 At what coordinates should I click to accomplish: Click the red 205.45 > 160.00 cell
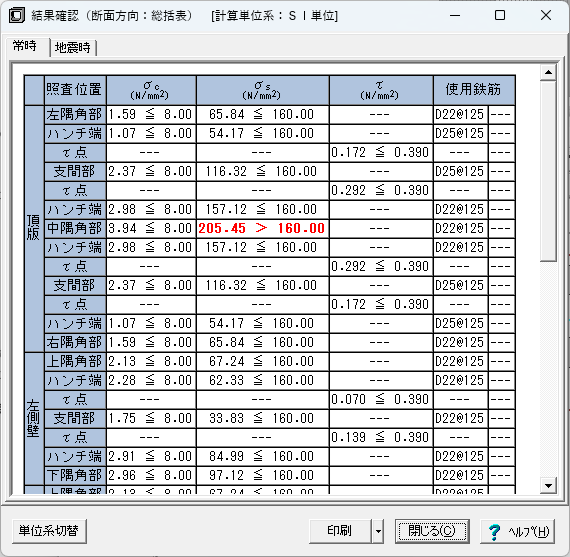click(262, 229)
